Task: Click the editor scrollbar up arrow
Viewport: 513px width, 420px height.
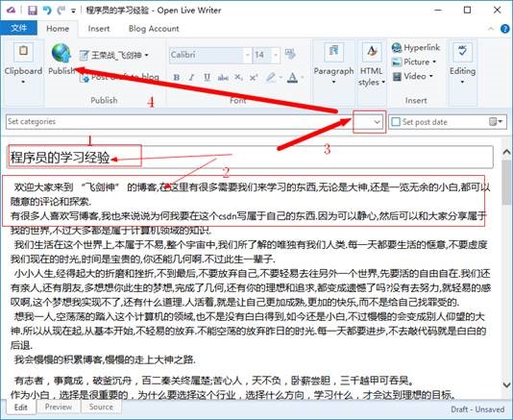Action: [506, 152]
